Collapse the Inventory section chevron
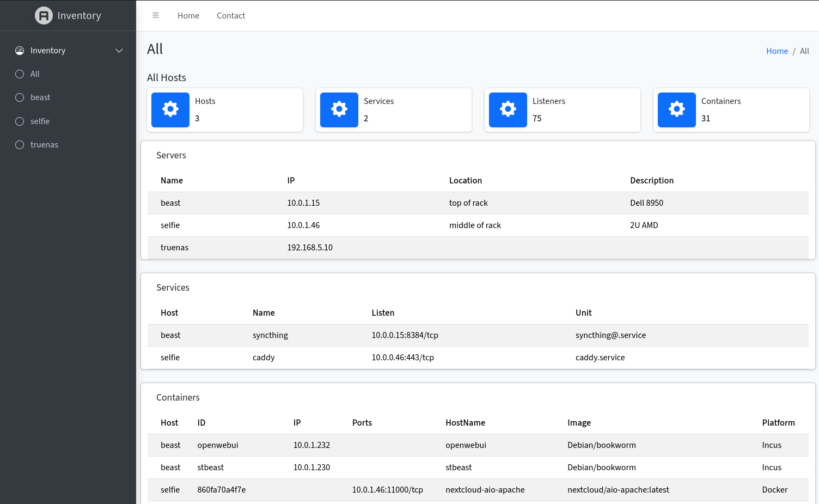The width and height of the screenshot is (819, 504). [x=119, y=51]
